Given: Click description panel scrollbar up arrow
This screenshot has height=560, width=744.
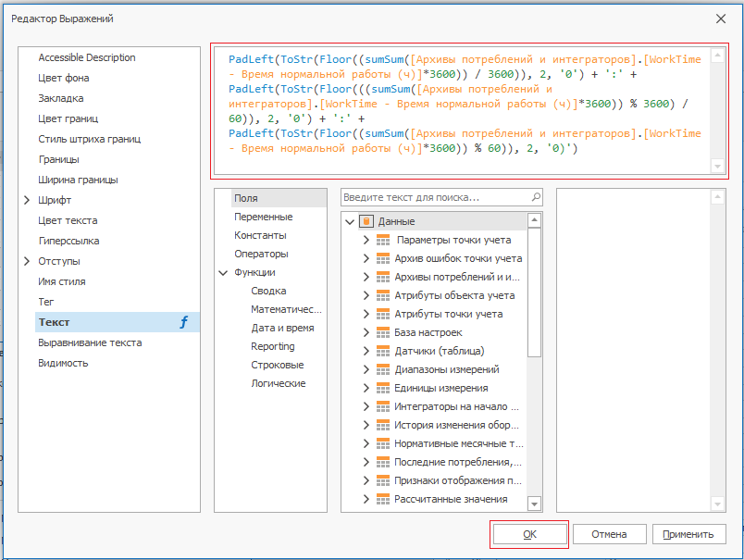Looking at the screenshot, I should [x=717, y=197].
